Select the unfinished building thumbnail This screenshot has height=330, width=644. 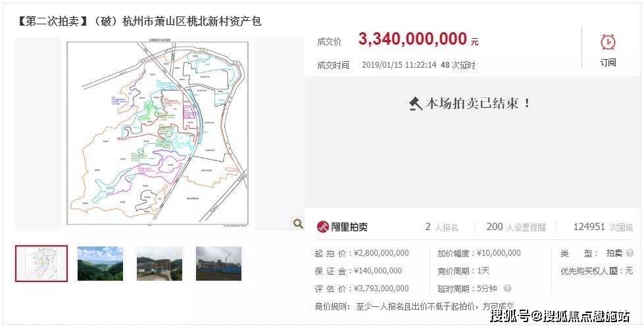coord(159,264)
